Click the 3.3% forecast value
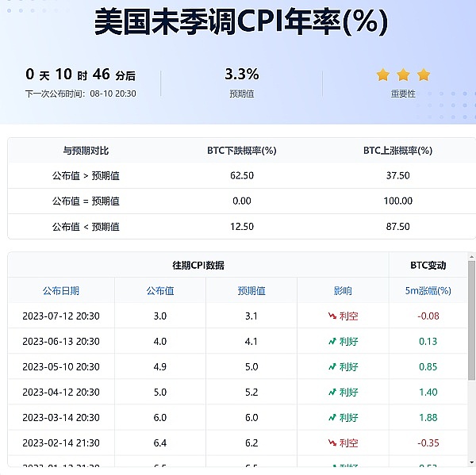The height and width of the screenshot is (475, 476). tap(242, 75)
